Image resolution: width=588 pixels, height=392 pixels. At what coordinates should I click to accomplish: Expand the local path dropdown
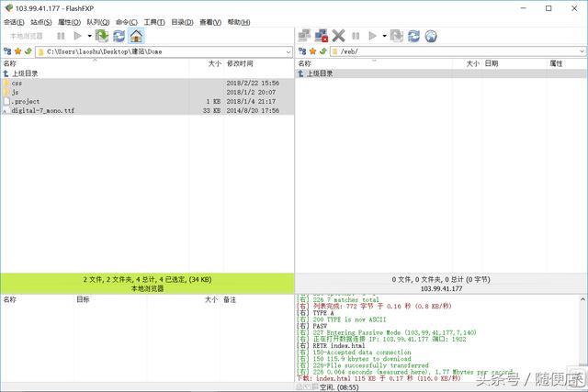[288, 51]
